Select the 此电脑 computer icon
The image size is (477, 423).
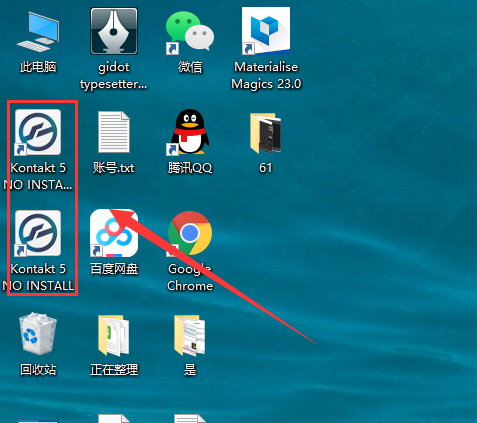pyautogui.click(x=38, y=32)
